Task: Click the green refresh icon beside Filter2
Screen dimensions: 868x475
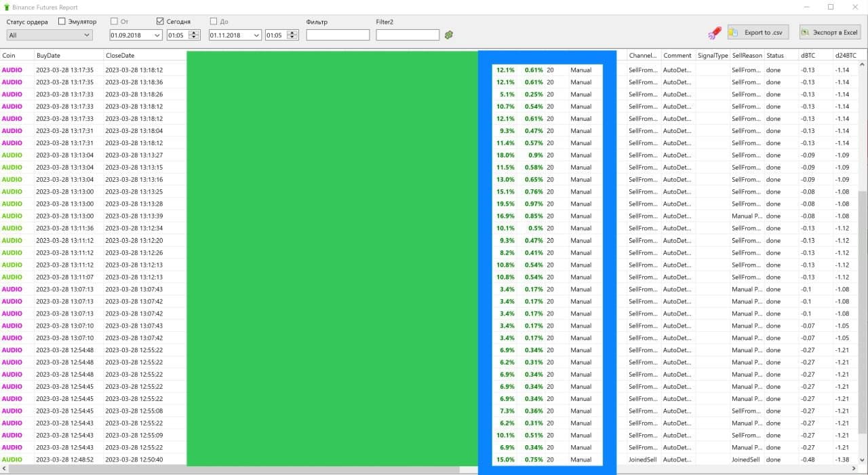Action: pyautogui.click(x=449, y=35)
